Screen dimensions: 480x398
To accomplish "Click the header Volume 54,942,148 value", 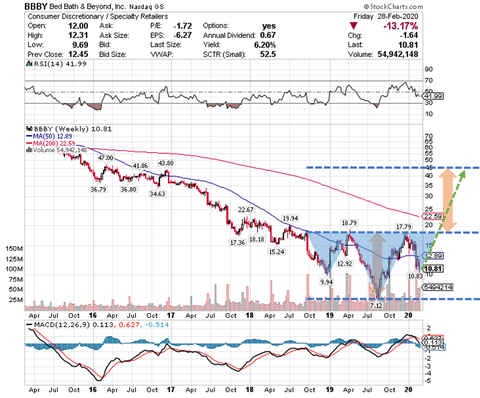I will 398,54.
